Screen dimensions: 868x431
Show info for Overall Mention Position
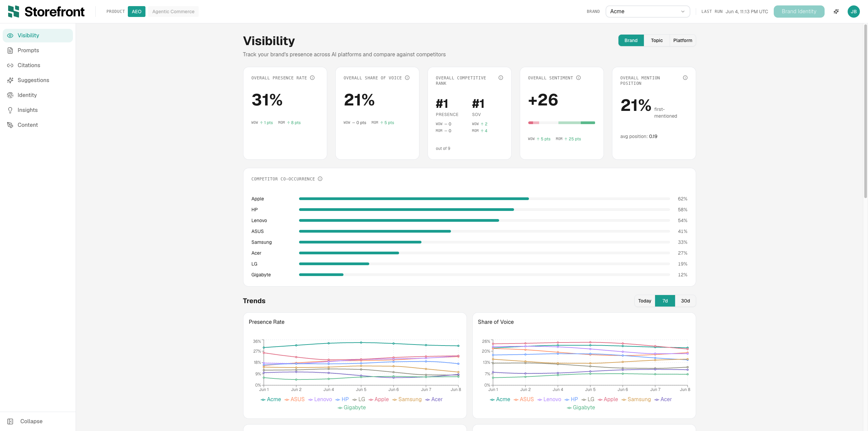685,78
